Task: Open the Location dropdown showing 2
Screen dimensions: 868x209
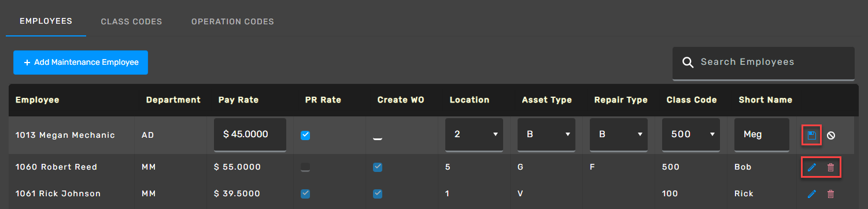Action: pos(474,135)
